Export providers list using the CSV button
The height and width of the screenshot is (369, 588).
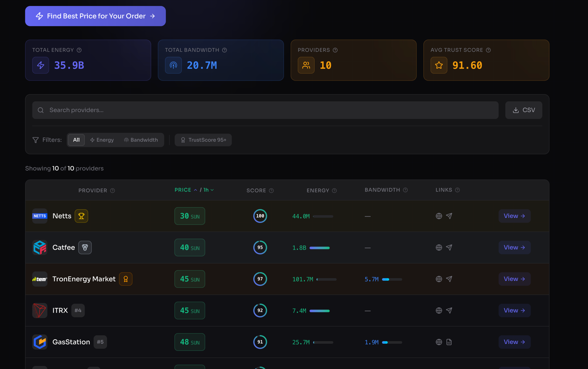coord(523,110)
